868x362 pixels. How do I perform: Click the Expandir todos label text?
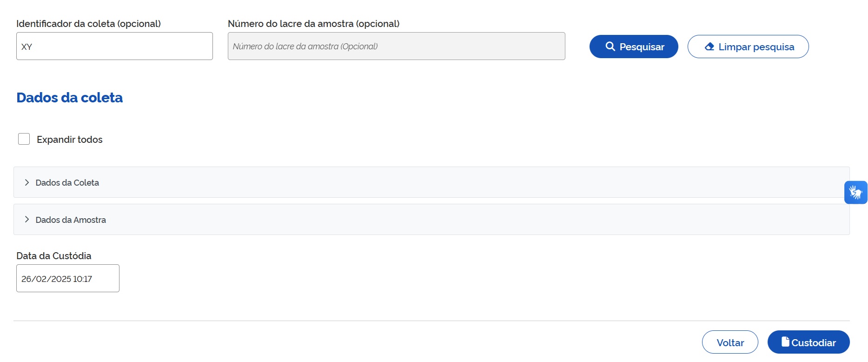pyautogui.click(x=70, y=140)
